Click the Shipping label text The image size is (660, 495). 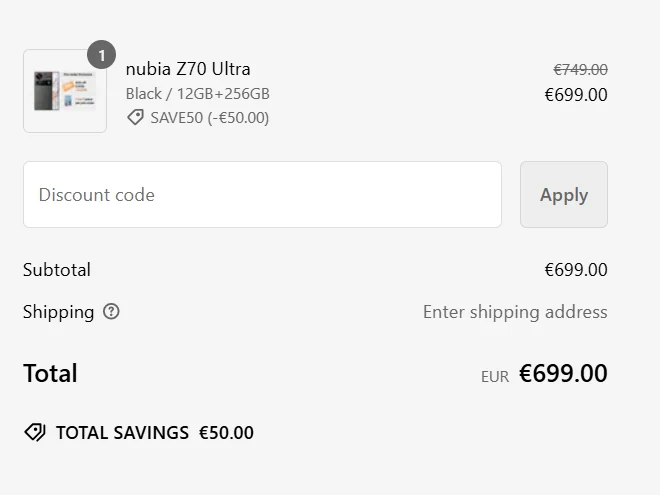pyautogui.click(x=59, y=312)
